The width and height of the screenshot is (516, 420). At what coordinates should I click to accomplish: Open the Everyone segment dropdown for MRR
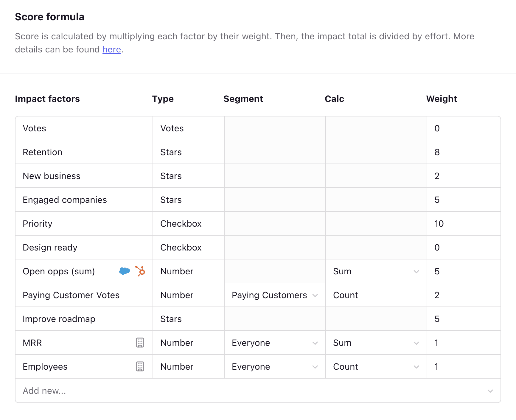(275, 343)
